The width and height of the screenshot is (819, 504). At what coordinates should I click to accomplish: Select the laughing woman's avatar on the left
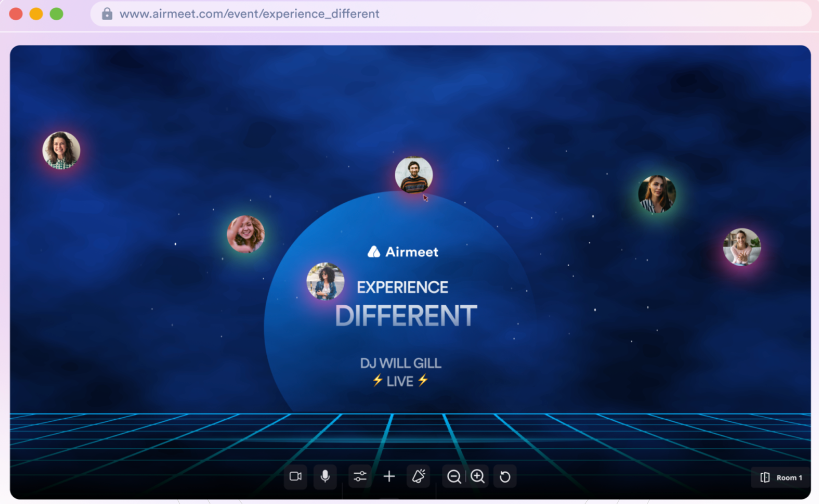click(x=245, y=234)
